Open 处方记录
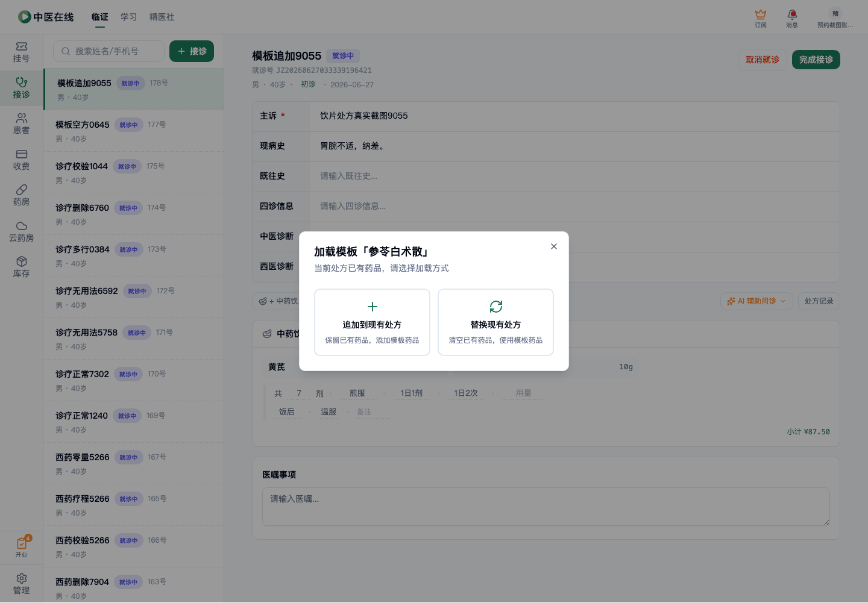The height and width of the screenshot is (603, 868). pyautogui.click(x=819, y=301)
